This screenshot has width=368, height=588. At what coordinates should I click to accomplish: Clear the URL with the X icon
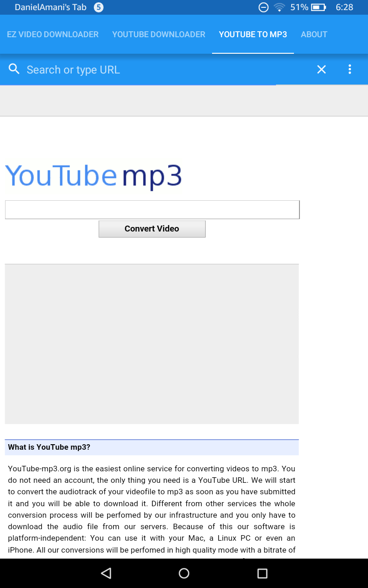tap(321, 69)
